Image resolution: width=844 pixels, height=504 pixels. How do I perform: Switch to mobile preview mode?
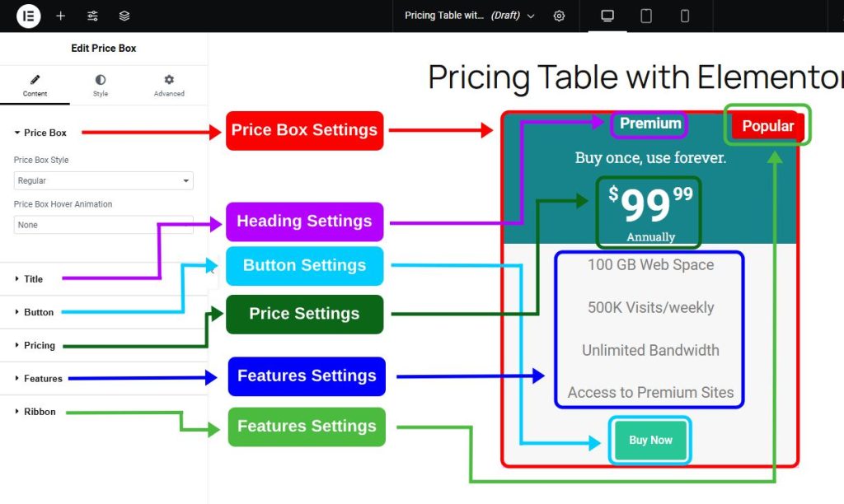point(684,16)
